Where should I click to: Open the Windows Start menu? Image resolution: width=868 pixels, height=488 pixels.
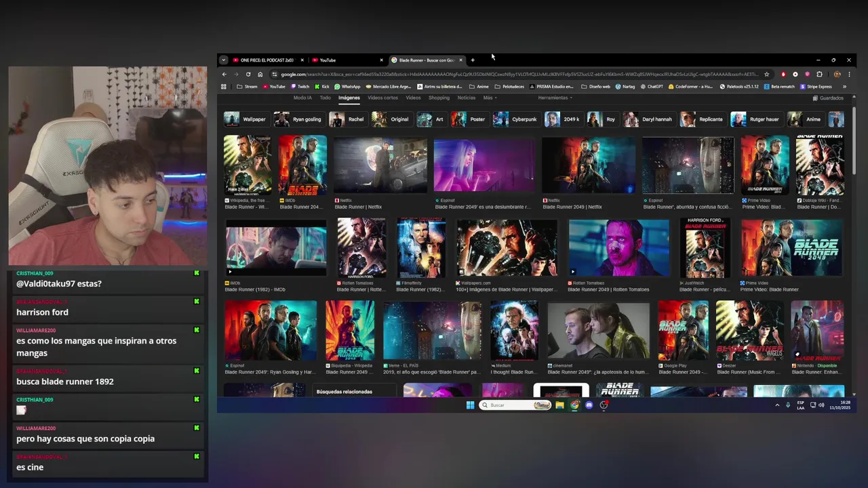click(x=470, y=405)
